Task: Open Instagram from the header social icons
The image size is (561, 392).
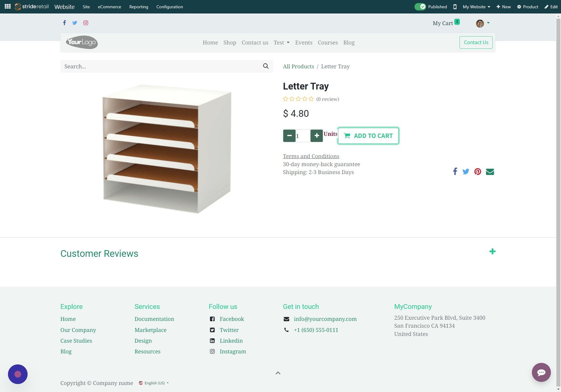Action: 86,23
